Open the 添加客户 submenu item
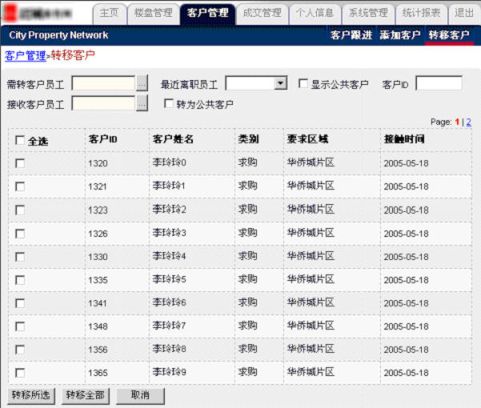Screen dimensions: 481x408 click(400, 35)
